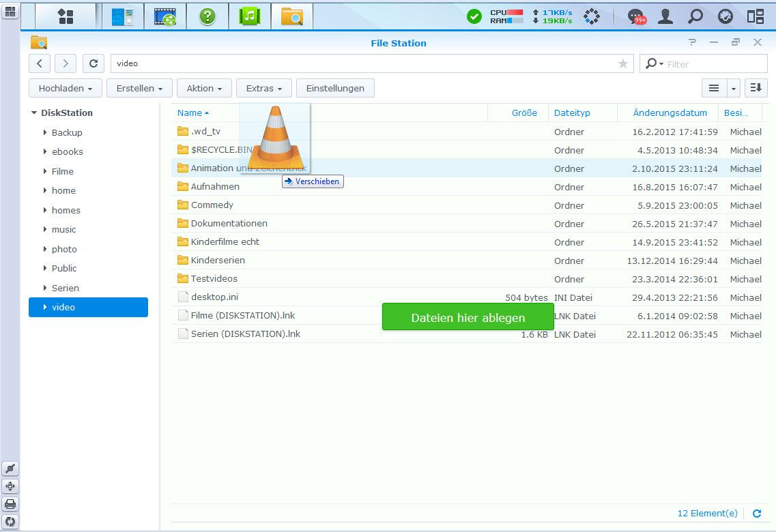
Task: Open the Audio Station taskbar icon
Action: click(x=249, y=16)
